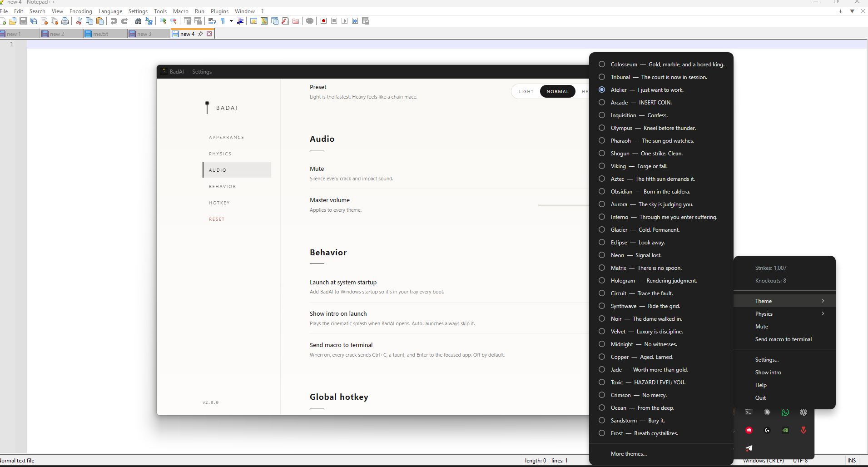868x467 pixels.
Task: Click the terminal tray icon
Action: [x=749, y=412]
